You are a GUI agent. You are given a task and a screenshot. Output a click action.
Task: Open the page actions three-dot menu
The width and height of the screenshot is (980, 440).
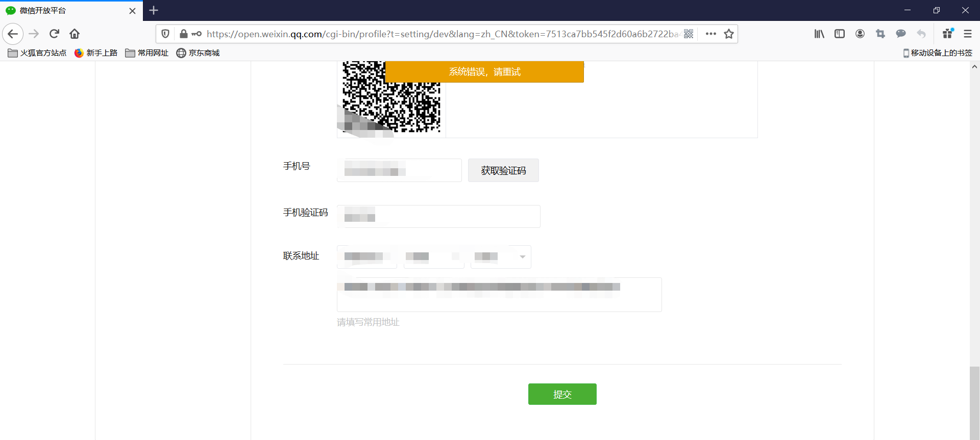(x=710, y=34)
